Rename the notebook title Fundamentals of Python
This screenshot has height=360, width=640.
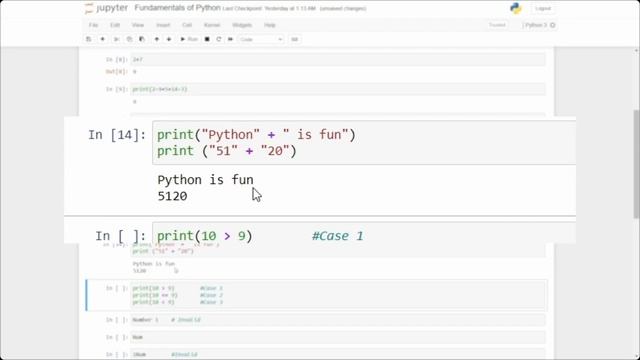(x=178, y=8)
